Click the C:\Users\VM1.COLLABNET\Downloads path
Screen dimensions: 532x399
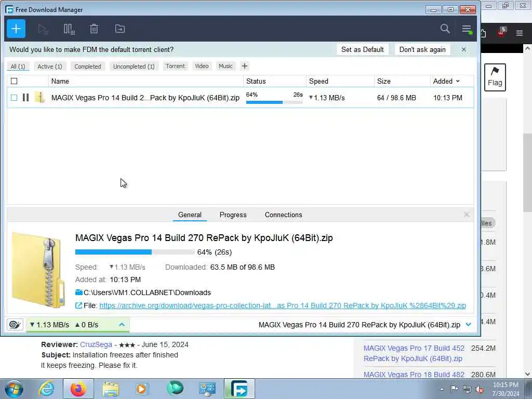click(147, 292)
